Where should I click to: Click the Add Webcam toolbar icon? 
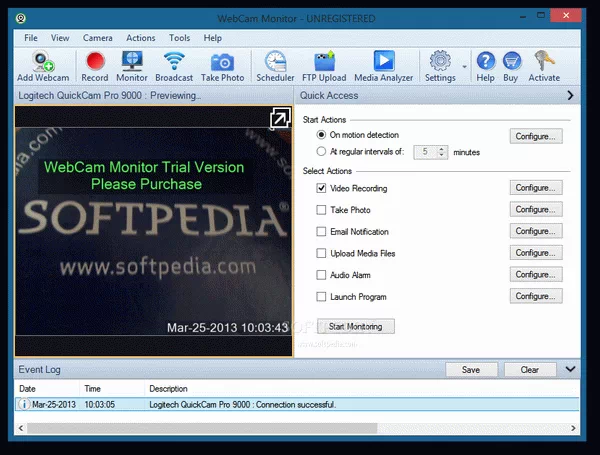43,62
